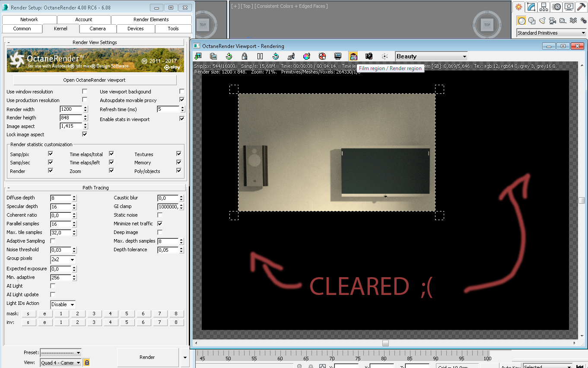The height and width of the screenshot is (368, 588).
Task: Switch to the Render Elements tab
Action: coord(151,19)
